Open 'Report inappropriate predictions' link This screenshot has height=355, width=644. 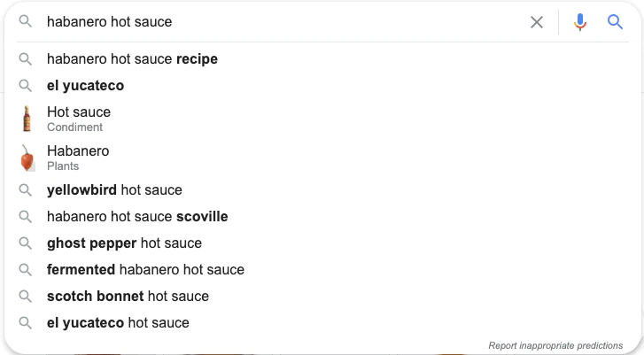click(555, 345)
